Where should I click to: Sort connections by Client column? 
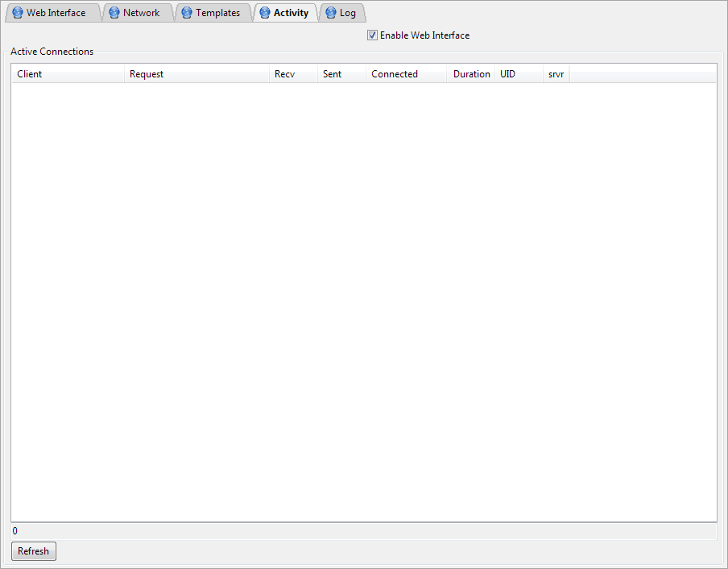[x=68, y=74]
